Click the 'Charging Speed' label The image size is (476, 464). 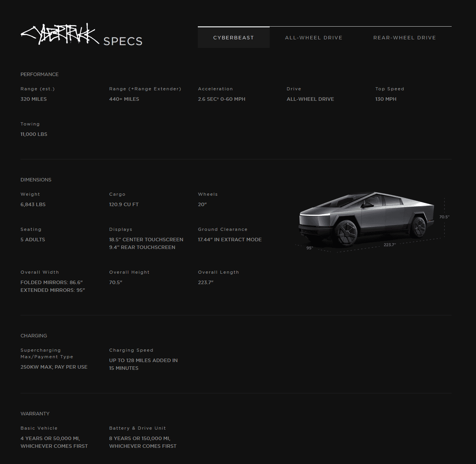pos(131,350)
